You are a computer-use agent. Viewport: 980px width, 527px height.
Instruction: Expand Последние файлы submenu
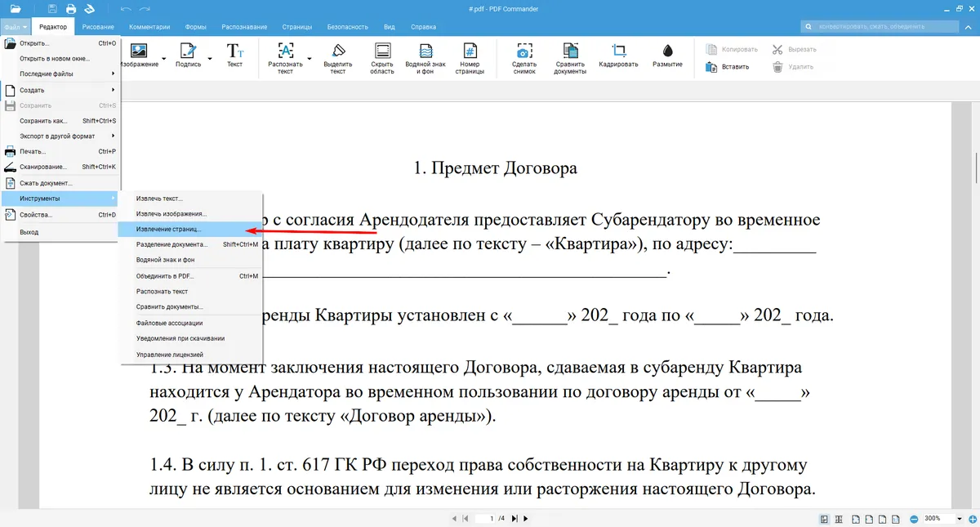tap(61, 74)
